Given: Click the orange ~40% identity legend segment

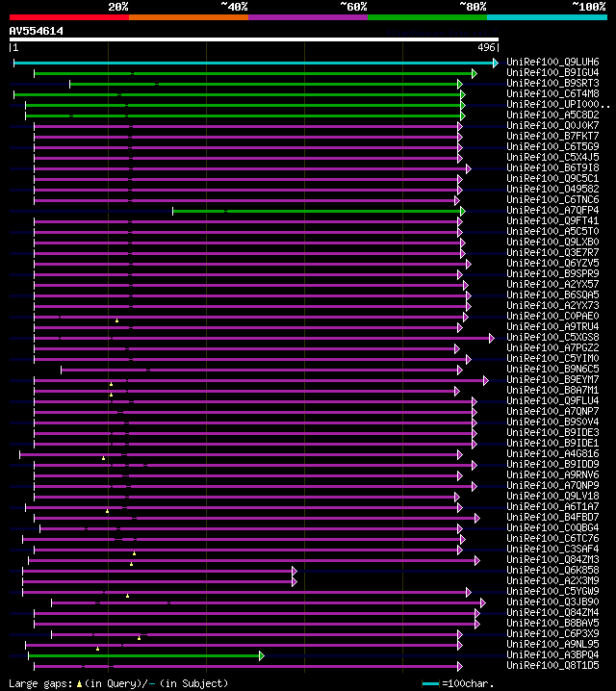Looking at the screenshot, I should pos(189,17).
